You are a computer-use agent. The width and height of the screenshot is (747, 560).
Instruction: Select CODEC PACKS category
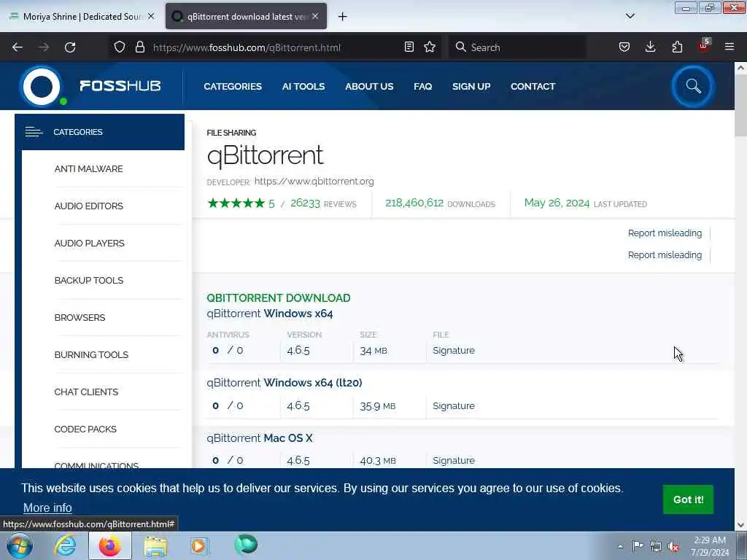point(85,429)
